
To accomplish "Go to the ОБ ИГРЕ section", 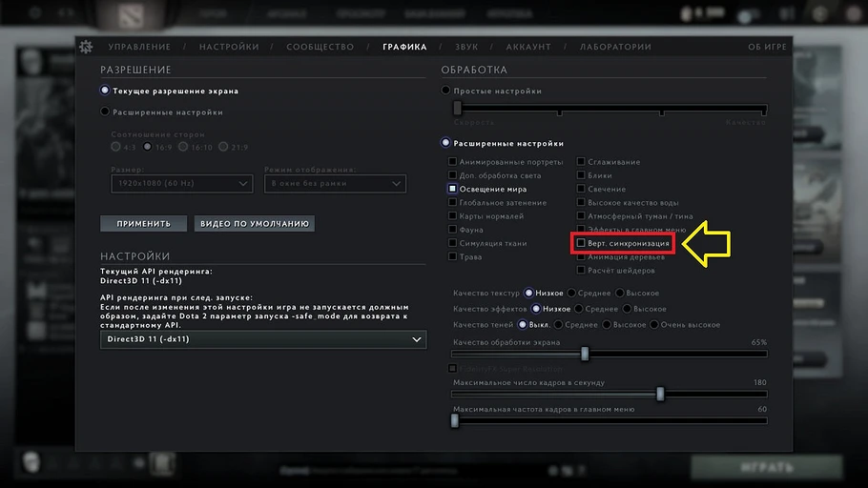I will pos(767,47).
